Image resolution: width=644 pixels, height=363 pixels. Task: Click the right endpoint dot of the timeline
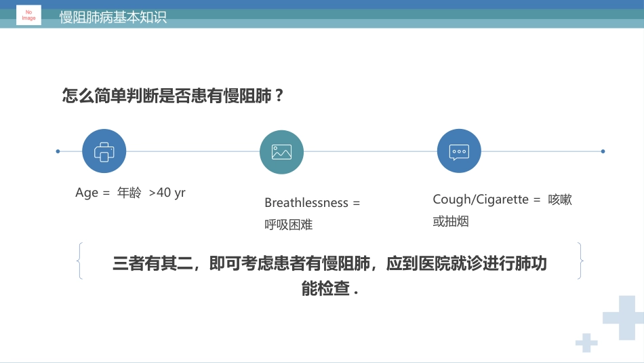(603, 151)
